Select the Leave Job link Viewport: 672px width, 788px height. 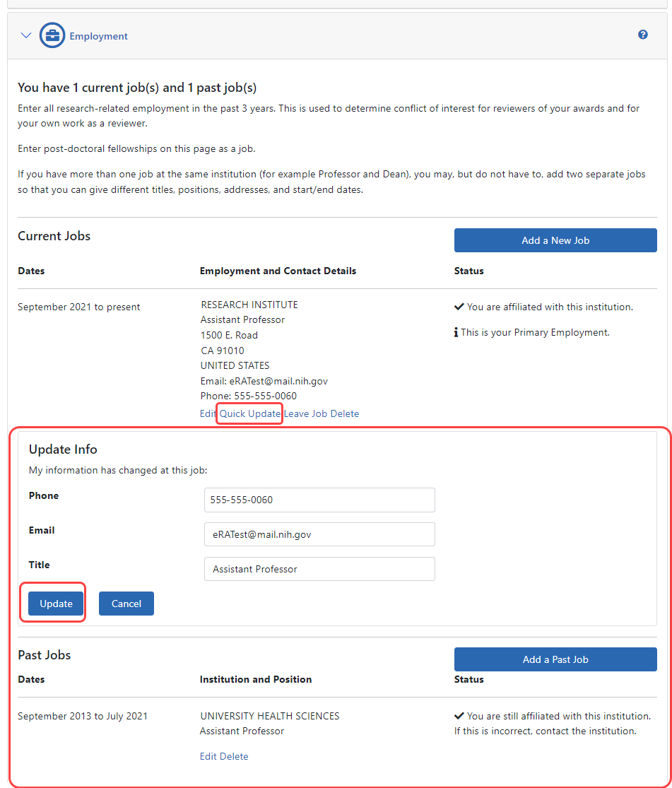tap(305, 413)
